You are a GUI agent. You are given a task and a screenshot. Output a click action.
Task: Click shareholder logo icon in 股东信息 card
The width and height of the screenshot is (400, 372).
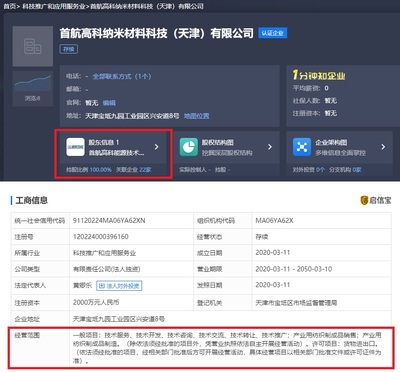point(75,147)
